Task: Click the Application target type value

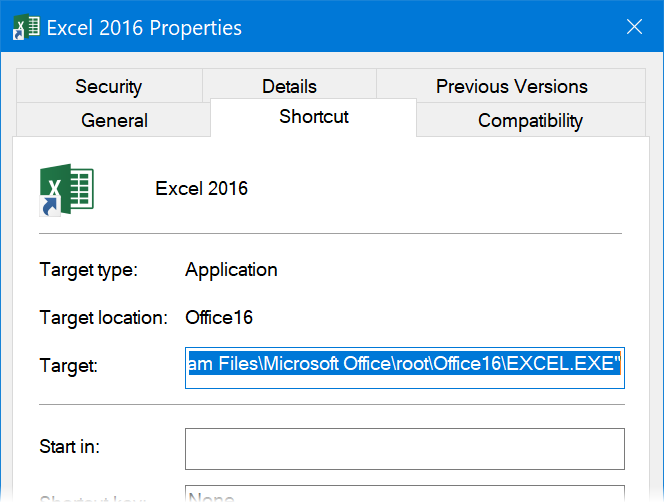Action: (x=231, y=270)
